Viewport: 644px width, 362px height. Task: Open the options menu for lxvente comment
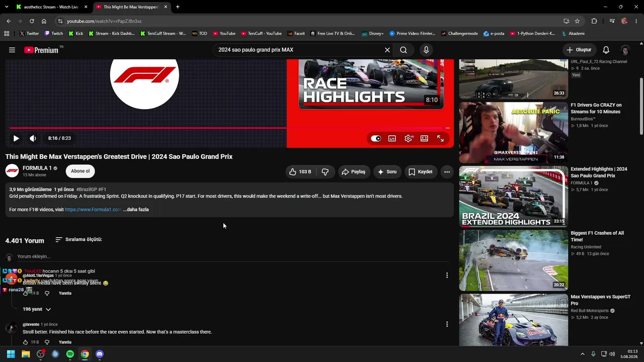click(x=447, y=324)
